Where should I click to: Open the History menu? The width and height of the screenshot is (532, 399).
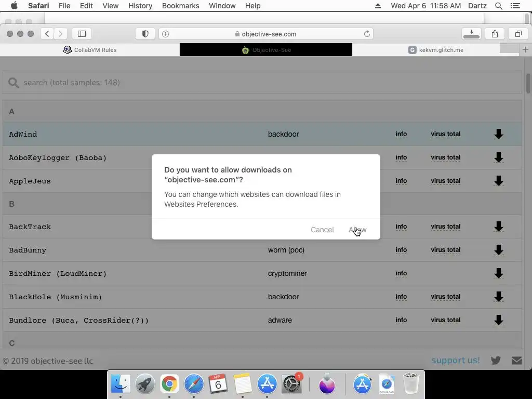coord(140,6)
